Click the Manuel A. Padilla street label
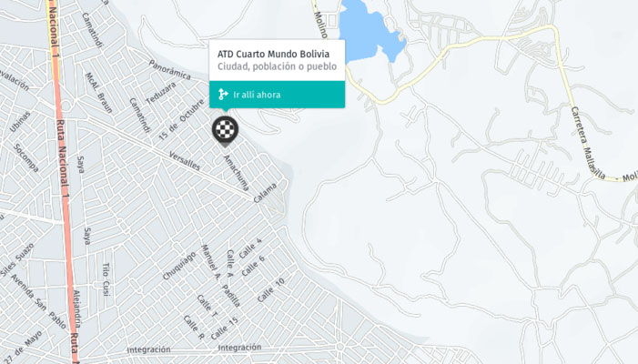Screen dimensions: 638x364 tap(220, 276)
